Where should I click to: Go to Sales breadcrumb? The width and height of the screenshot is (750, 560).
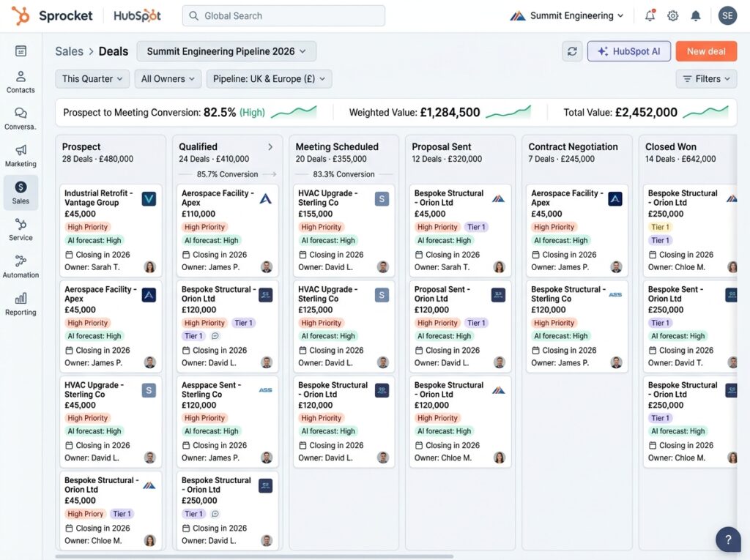(70, 51)
